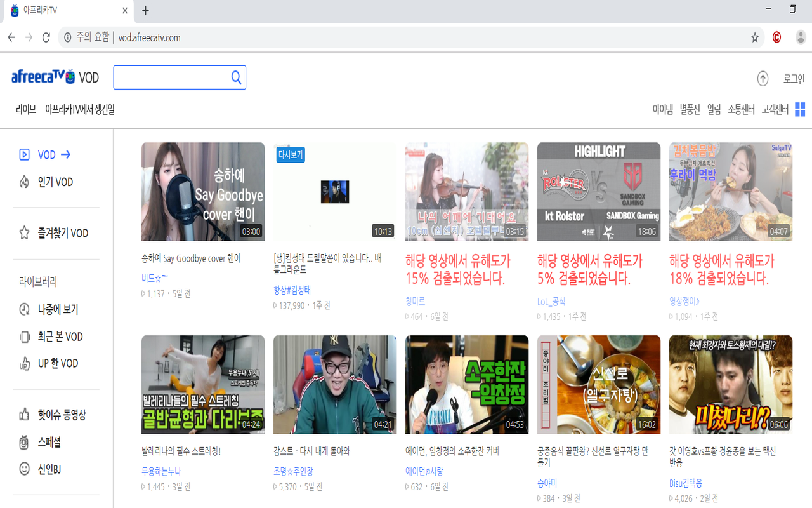The width and height of the screenshot is (812, 508).
Task: Reload the page in the browser
Action: click(x=46, y=37)
